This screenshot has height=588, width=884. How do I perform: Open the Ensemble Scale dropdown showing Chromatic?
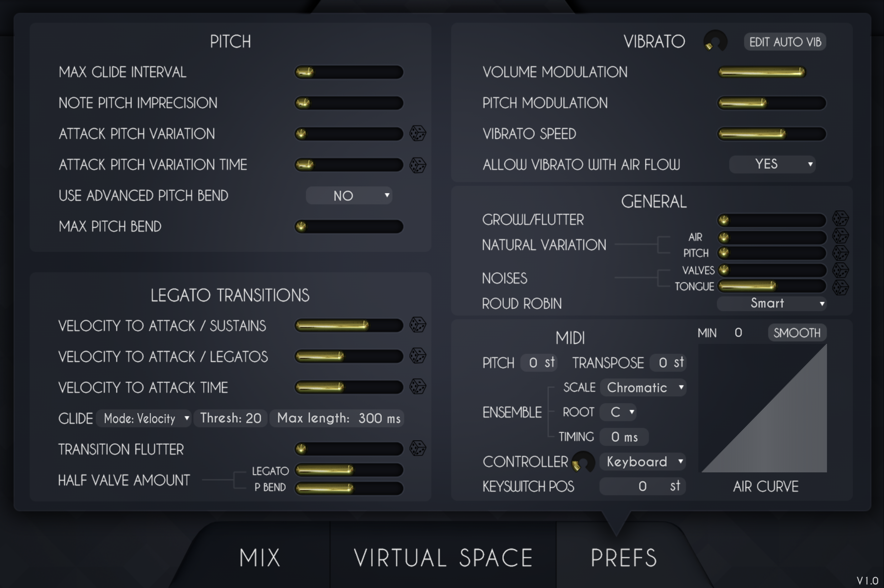tap(643, 387)
